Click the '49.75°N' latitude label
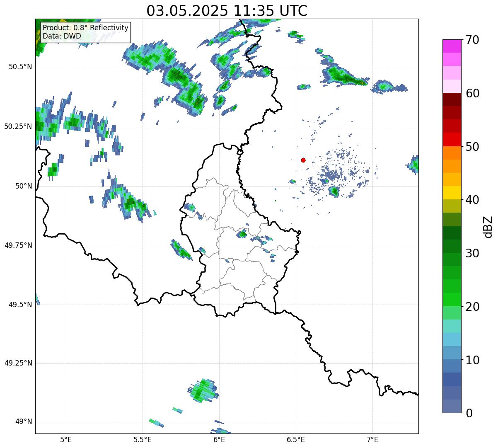The image size is (498, 448). coord(18,245)
